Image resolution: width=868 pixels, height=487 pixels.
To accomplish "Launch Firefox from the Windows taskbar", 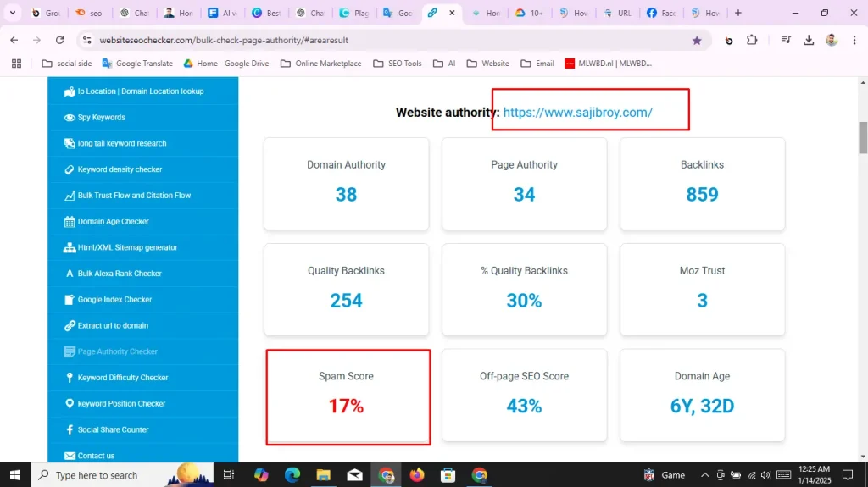I will 416,475.
